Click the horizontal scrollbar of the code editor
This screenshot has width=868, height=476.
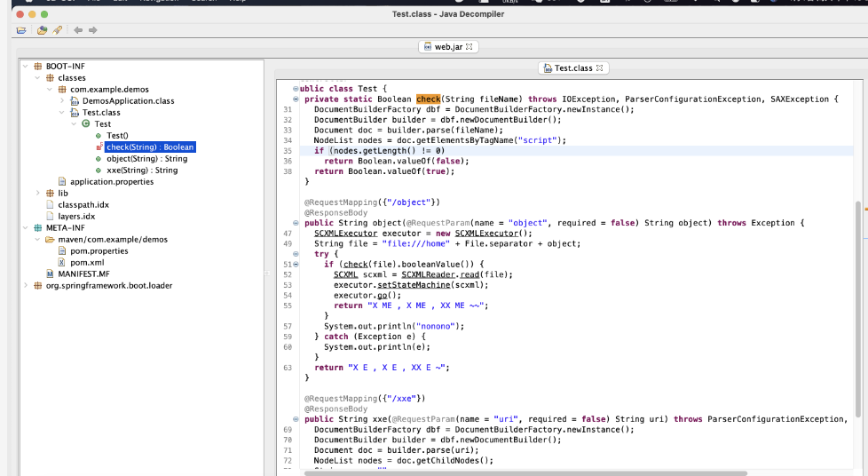coord(525,473)
